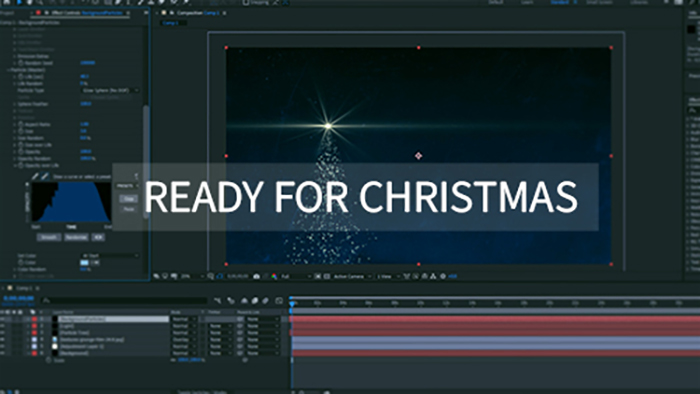Click the snapshot camera icon in viewer
The height and width of the screenshot is (394, 700).
pyautogui.click(x=256, y=277)
